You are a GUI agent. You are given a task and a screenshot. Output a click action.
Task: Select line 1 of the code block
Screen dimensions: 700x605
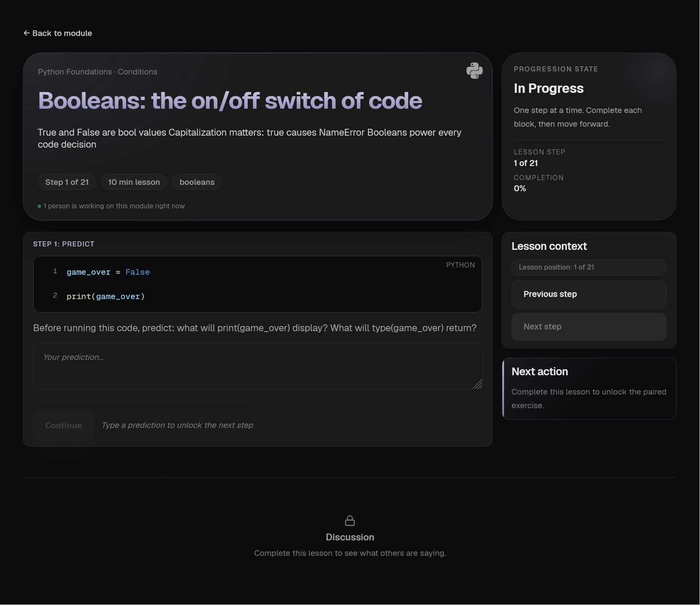(x=108, y=272)
